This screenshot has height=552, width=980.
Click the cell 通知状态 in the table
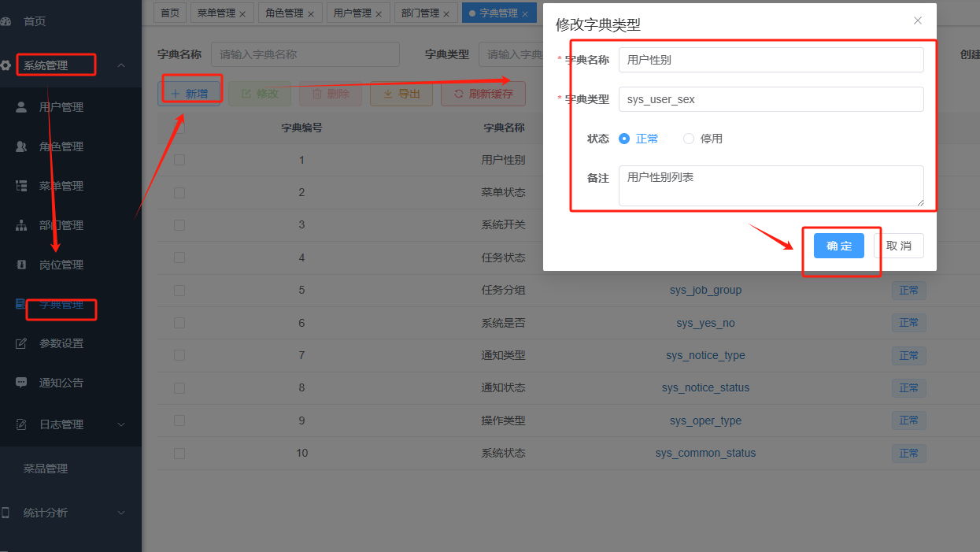tap(503, 387)
